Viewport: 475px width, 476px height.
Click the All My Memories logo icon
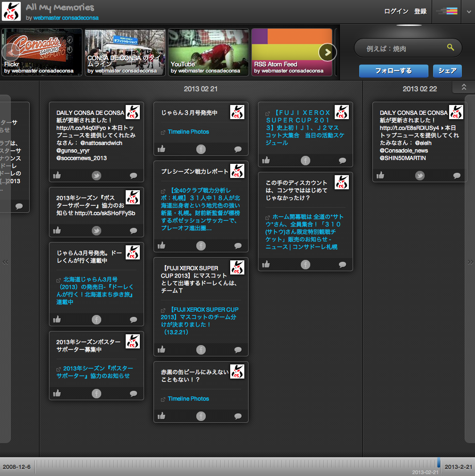click(11, 12)
